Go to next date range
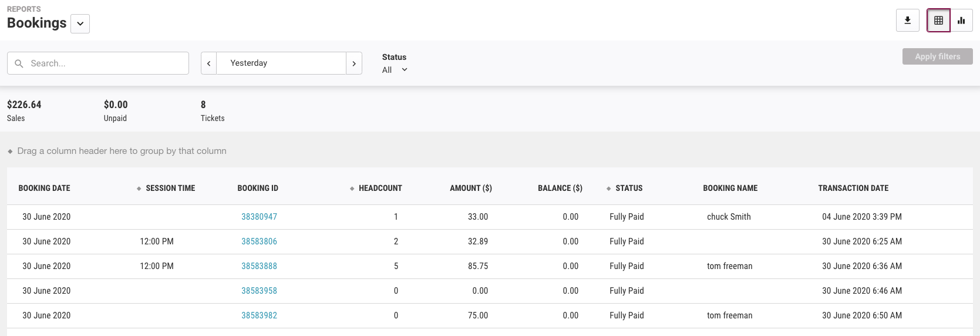The image size is (980, 336). click(x=354, y=63)
